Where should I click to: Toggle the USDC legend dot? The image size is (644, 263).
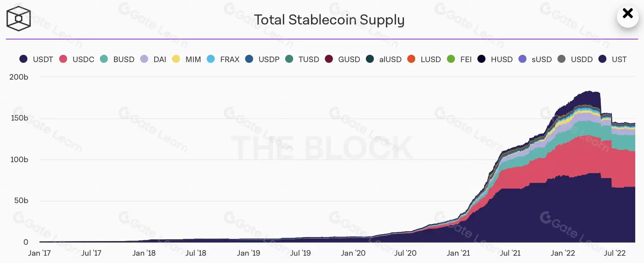pyautogui.click(x=63, y=59)
